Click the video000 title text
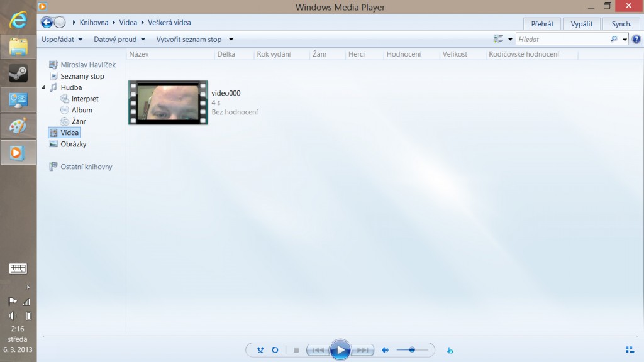Image resolution: width=644 pixels, height=362 pixels. coord(226,93)
